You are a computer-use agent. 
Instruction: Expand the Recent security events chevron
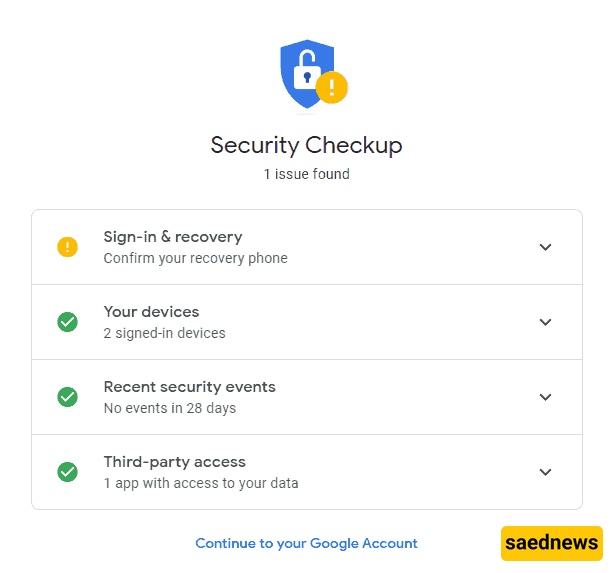pyautogui.click(x=545, y=397)
